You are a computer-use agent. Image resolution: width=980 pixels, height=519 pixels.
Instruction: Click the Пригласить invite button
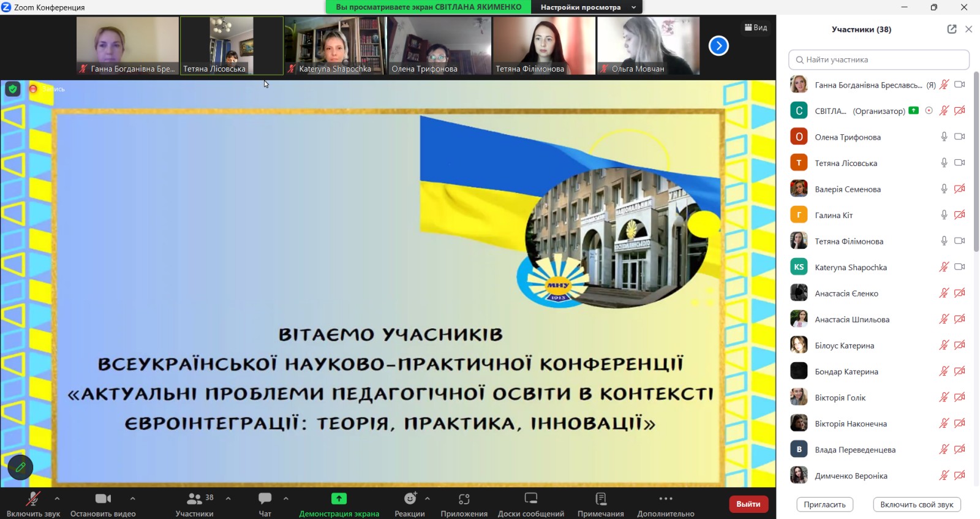coord(824,504)
